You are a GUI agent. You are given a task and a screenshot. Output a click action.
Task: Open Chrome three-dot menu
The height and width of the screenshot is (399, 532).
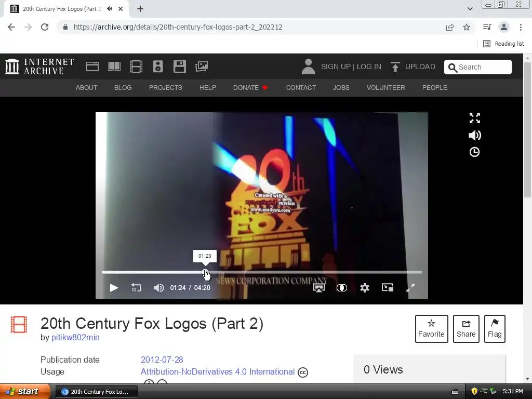521,27
